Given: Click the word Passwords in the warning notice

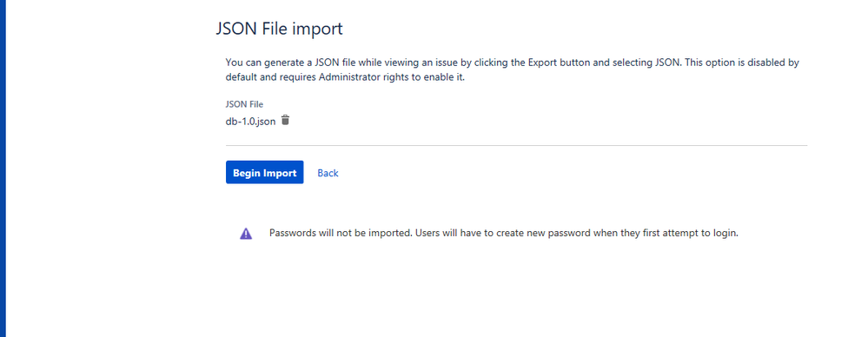Looking at the screenshot, I should 292,233.
